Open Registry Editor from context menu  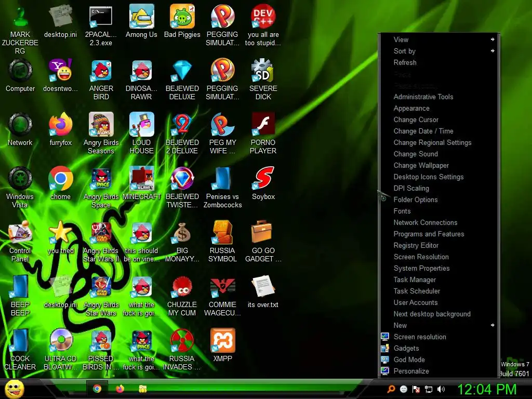coord(438,245)
